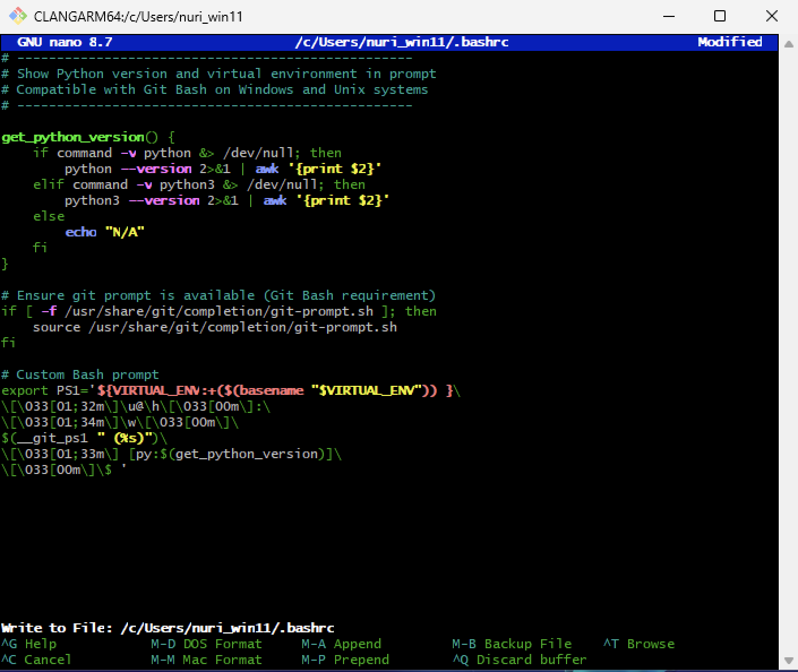The height and width of the screenshot is (672, 798).
Task: Click the 'python3 --version' line
Action: pos(227,200)
